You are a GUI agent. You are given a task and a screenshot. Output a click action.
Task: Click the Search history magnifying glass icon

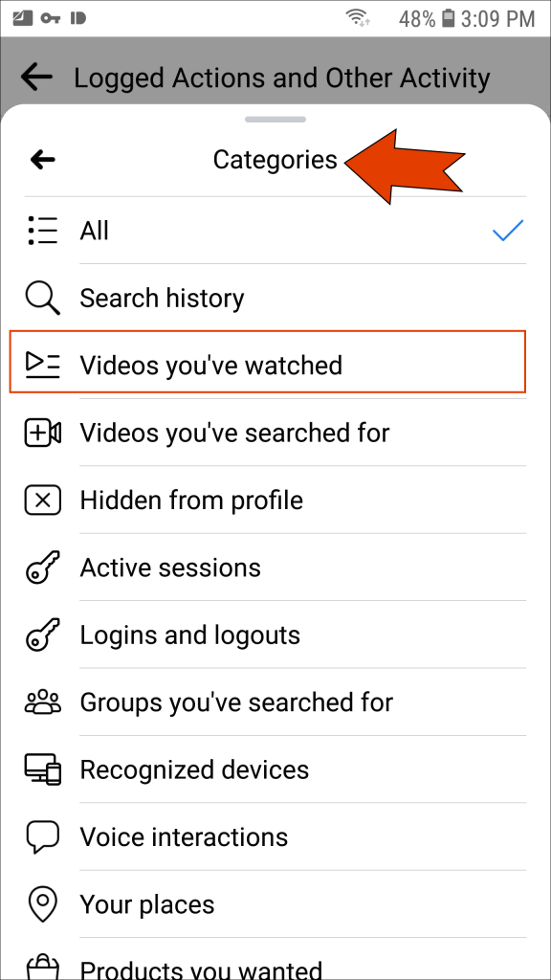coord(42,298)
